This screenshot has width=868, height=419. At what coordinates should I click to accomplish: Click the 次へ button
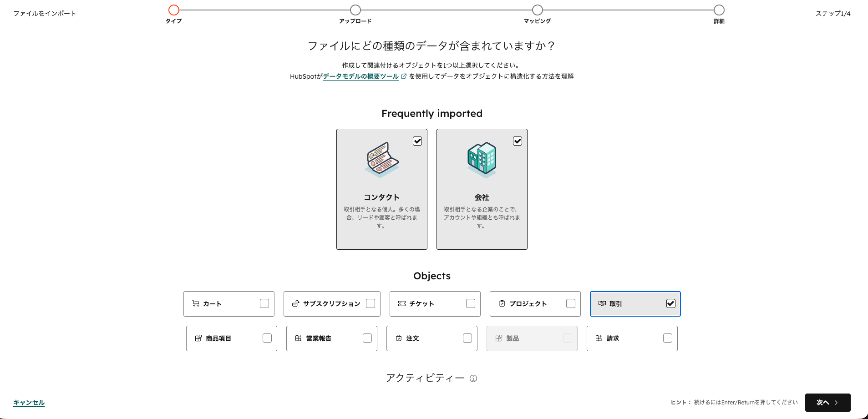tap(827, 403)
